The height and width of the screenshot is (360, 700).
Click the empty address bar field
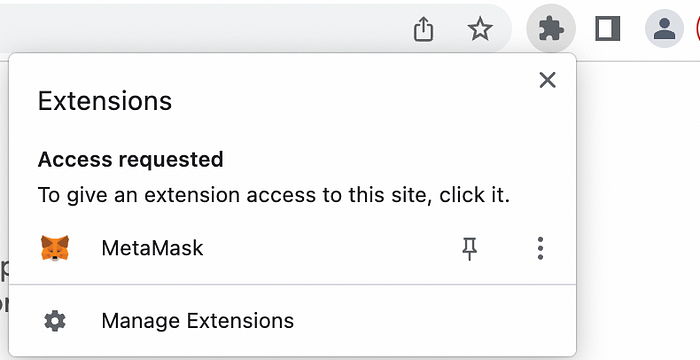[201, 29]
